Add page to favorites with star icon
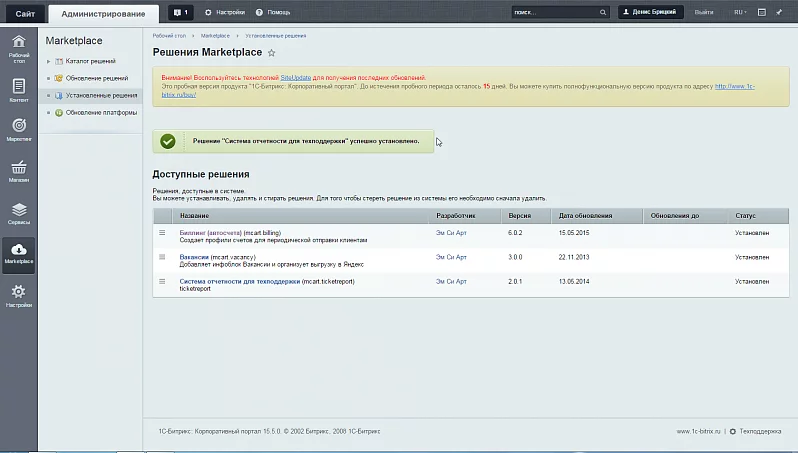The width and height of the screenshot is (798, 453). 272,52
